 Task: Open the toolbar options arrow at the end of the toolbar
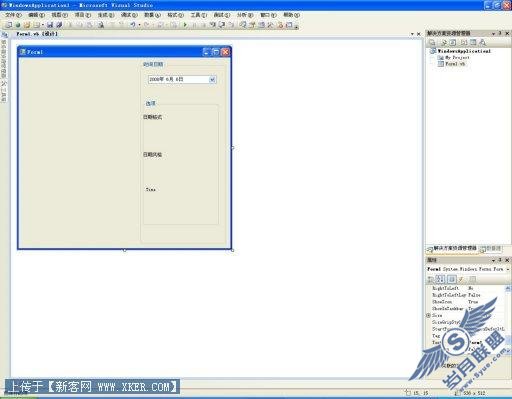296,26
